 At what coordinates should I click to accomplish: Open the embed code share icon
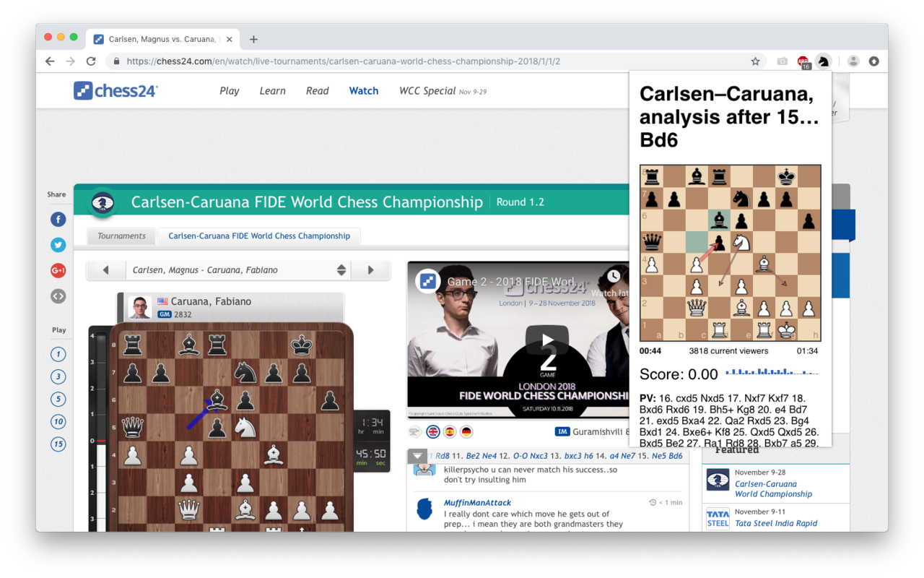58,296
